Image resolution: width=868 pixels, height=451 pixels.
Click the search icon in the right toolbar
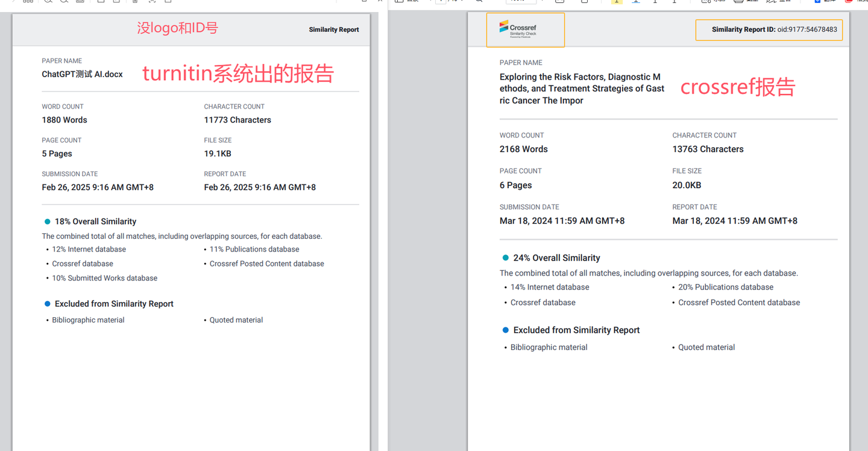coord(479,2)
